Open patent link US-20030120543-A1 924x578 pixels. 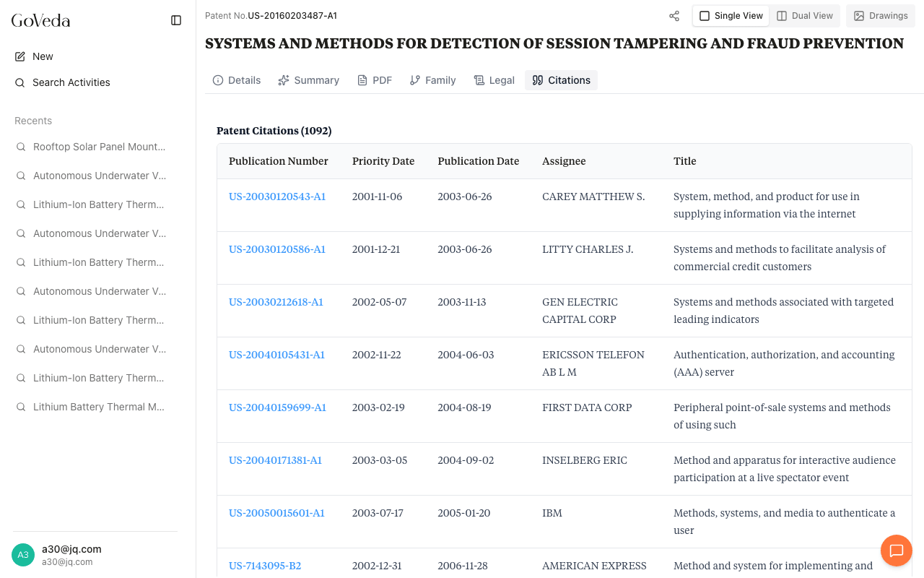[x=276, y=196]
